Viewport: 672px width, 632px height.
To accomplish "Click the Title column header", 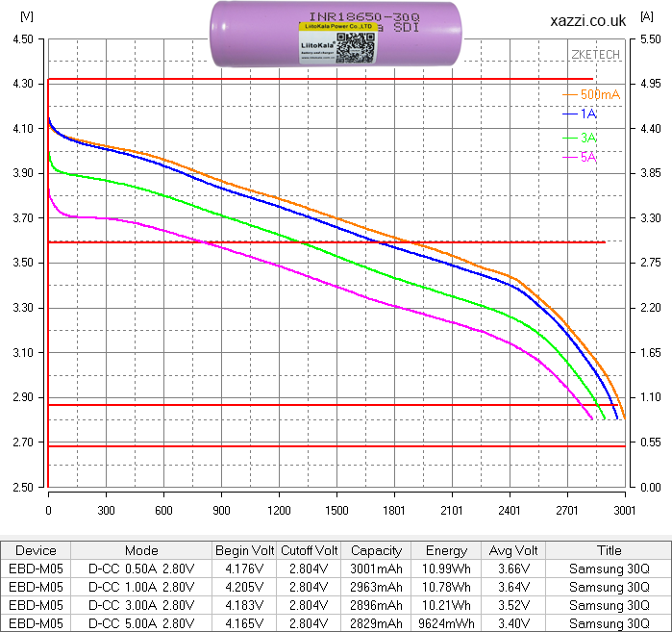I will (609, 550).
